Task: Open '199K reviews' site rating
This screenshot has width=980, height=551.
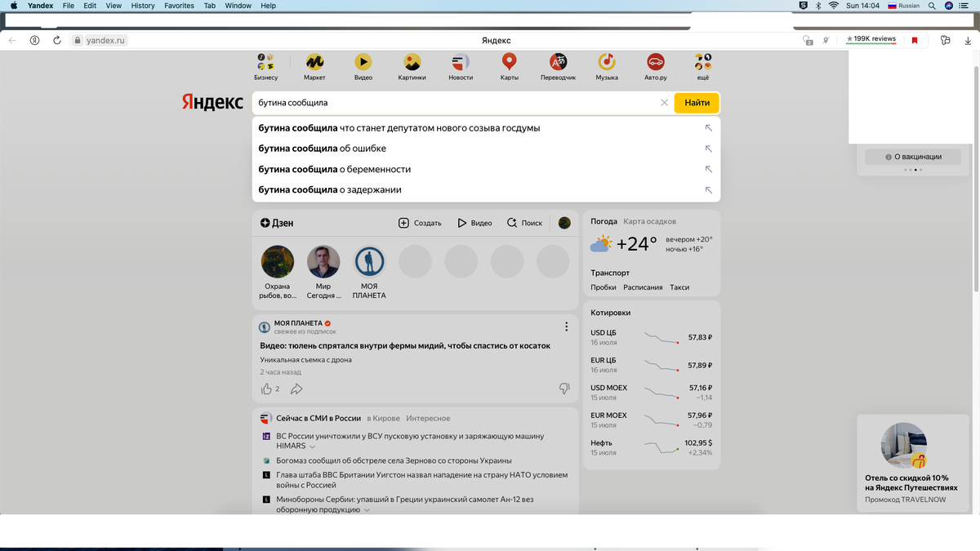Action: tap(871, 39)
